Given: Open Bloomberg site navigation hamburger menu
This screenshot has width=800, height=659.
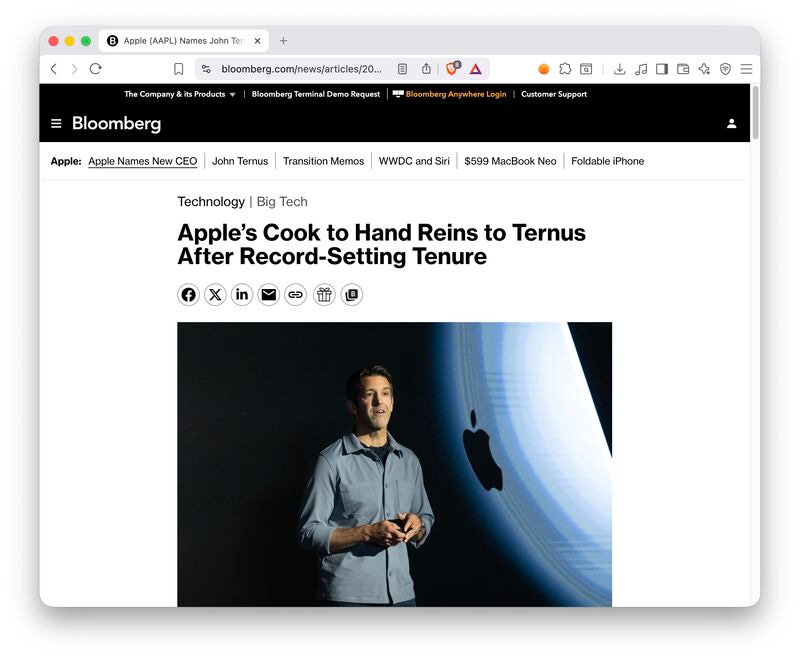Looking at the screenshot, I should coord(56,123).
